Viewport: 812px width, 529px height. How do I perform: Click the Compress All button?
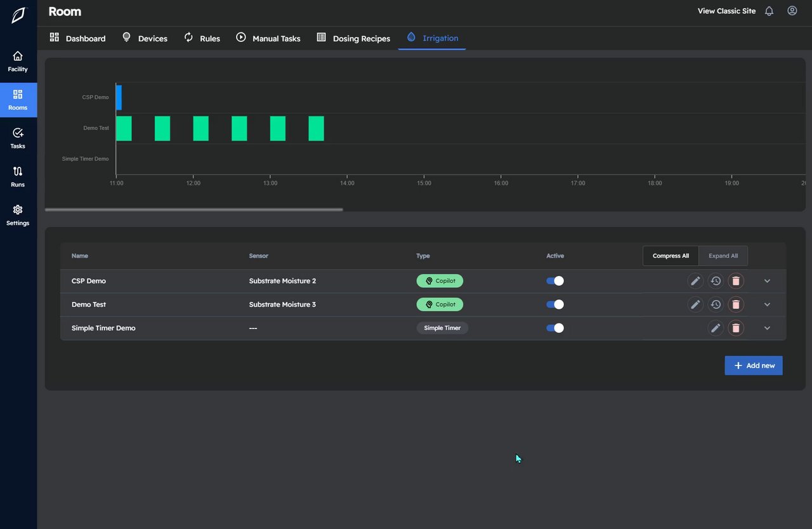pyautogui.click(x=671, y=256)
